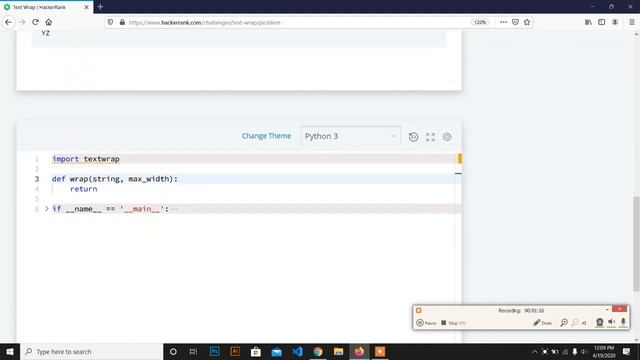640x360 pixels.
Task: Go back using the browser back arrow
Action: (x=9, y=22)
